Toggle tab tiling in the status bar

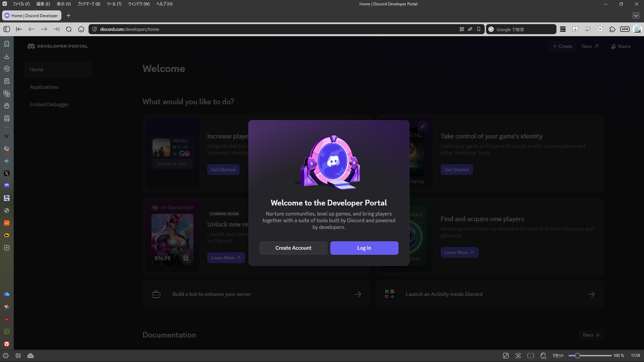[x=18, y=356]
